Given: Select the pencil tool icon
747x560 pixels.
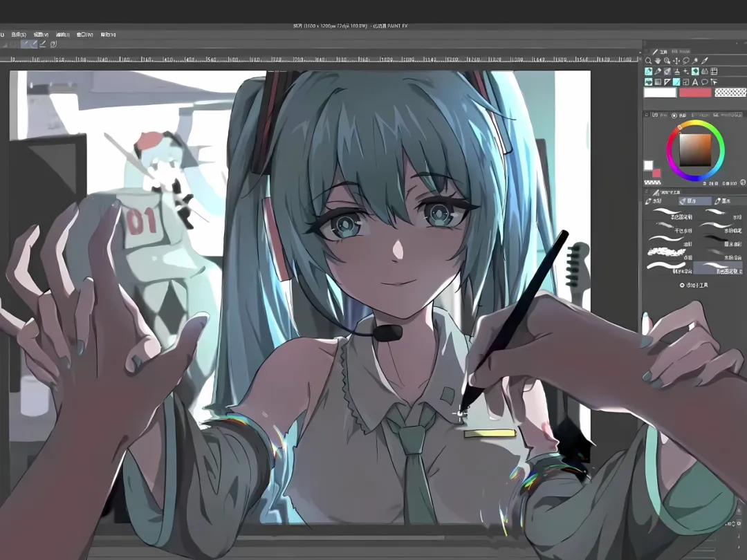Looking at the screenshot, I should (x=658, y=71).
